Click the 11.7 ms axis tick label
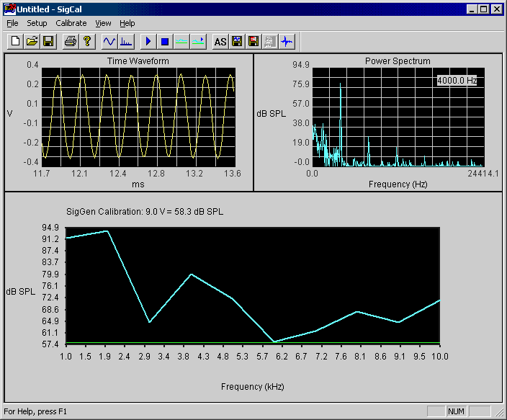Screen dimensions: 507x420 42,174
